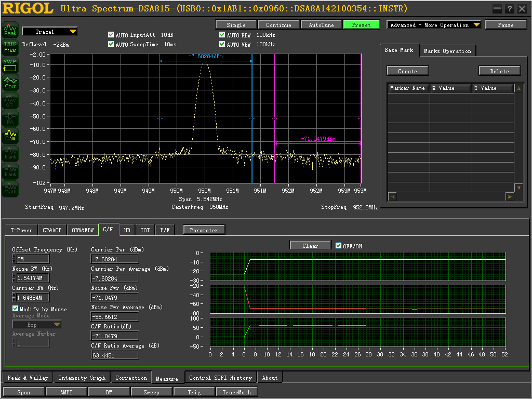Click the TRIG Free trigger icon
Screen dimensions: 532x399
click(x=10, y=47)
